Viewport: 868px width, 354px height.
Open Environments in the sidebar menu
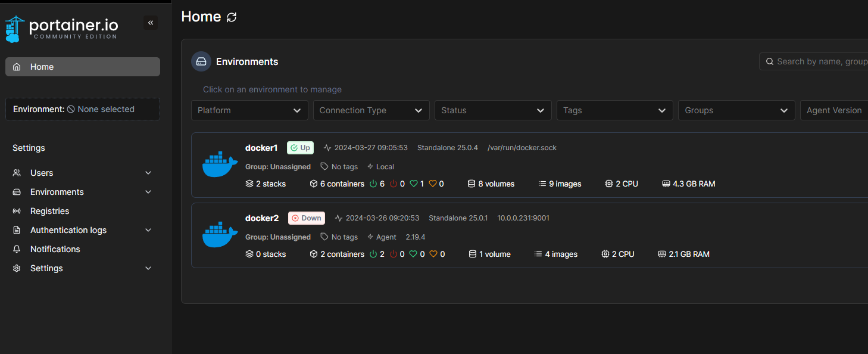point(83,192)
